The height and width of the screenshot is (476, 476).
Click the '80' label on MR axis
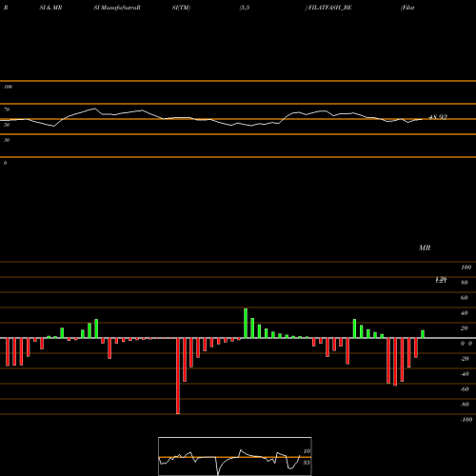tap(465, 283)
